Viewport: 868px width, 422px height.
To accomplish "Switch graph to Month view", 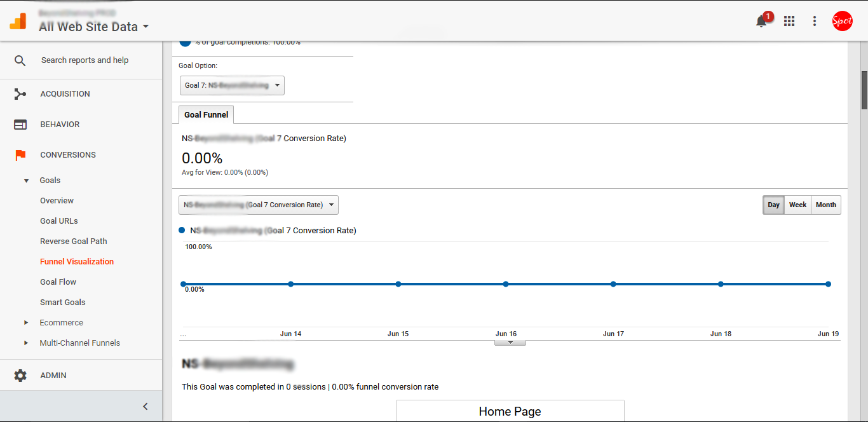I will (825, 205).
